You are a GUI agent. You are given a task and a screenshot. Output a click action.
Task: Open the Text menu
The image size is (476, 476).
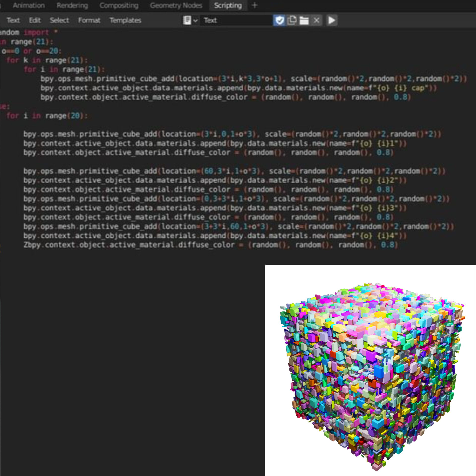[14, 20]
